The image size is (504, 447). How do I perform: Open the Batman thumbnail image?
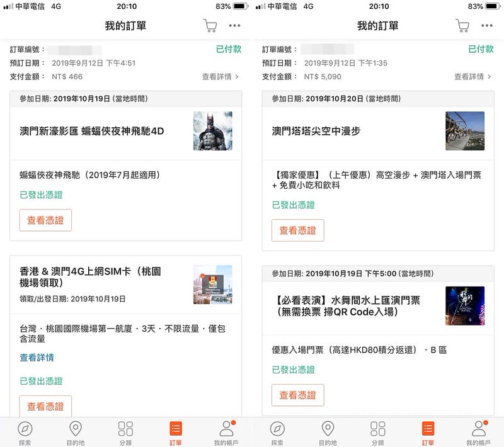point(212,131)
